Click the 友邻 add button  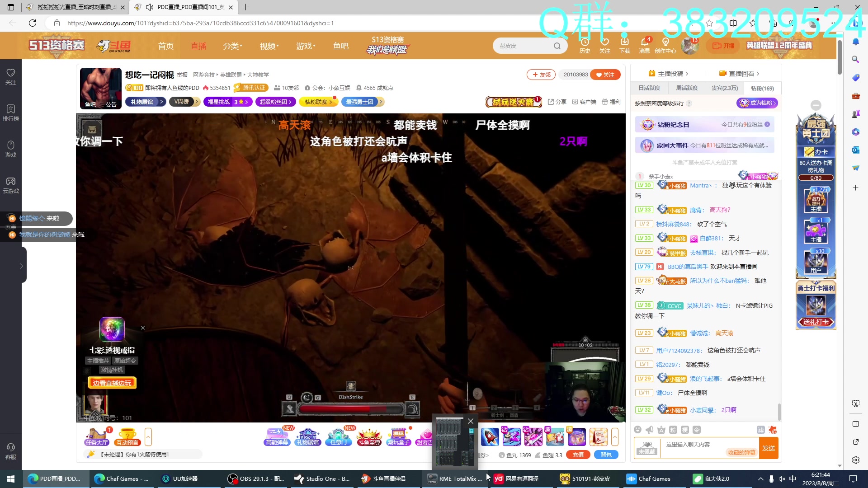pyautogui.click(x=541, y=75)
